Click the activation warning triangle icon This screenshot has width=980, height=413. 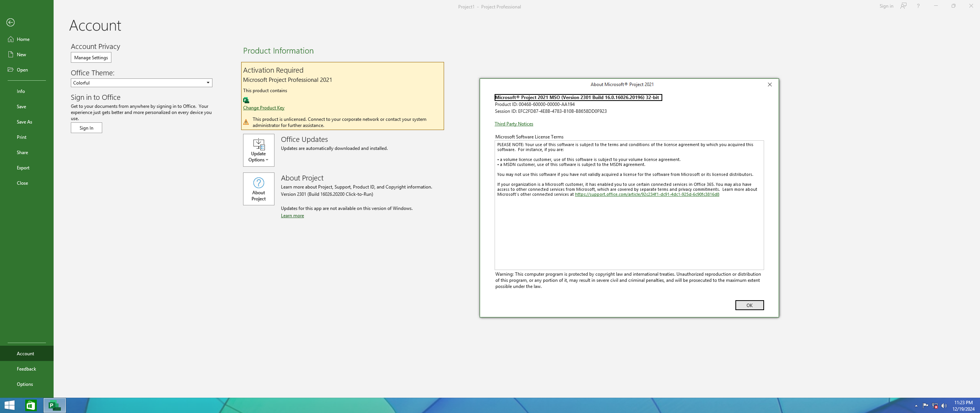246,122
